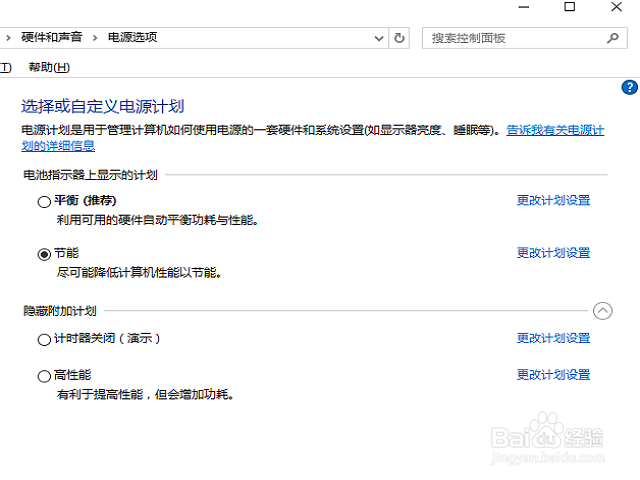Click 电源选项 in the breadcrumb path
The image size is (640, 480).
132,38
